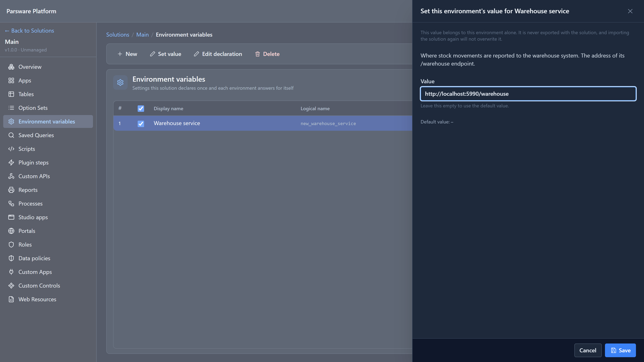Click the Display name column header
Viewport: 644px width, 362px height.
[168, 108]
